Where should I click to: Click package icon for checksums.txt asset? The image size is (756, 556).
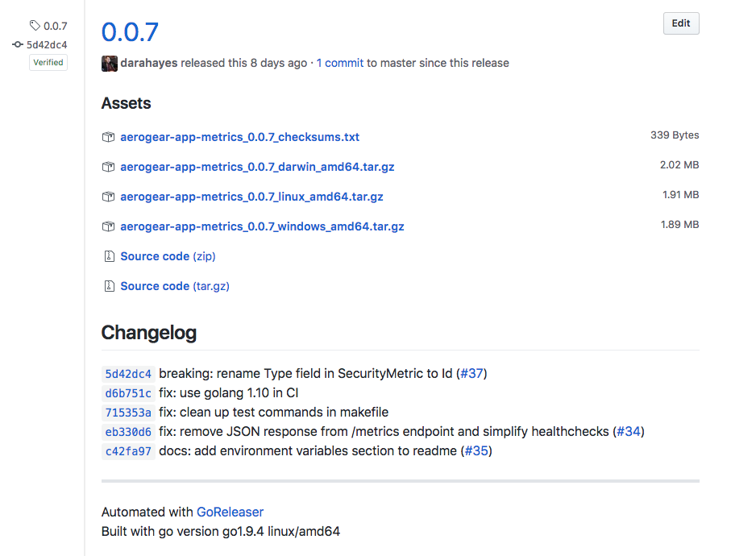click(109, 137)
